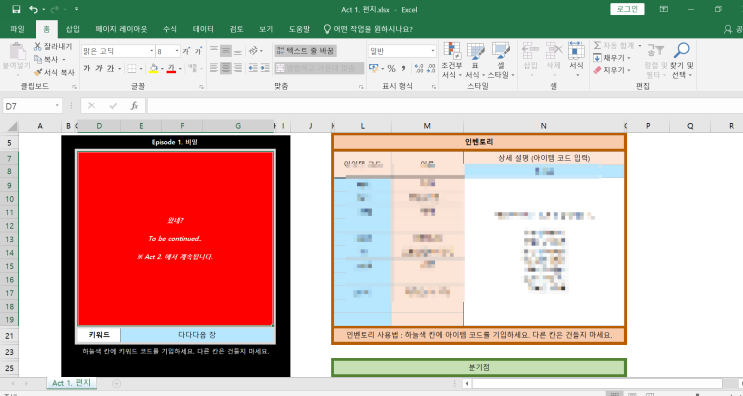743x396 pixels.
Task: Apply yellow fill color
Action: (153, 69)
